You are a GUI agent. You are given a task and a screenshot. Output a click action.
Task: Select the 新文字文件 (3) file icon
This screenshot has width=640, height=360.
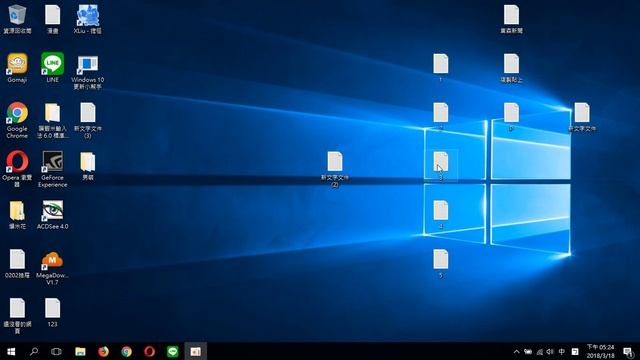[88, 120]
